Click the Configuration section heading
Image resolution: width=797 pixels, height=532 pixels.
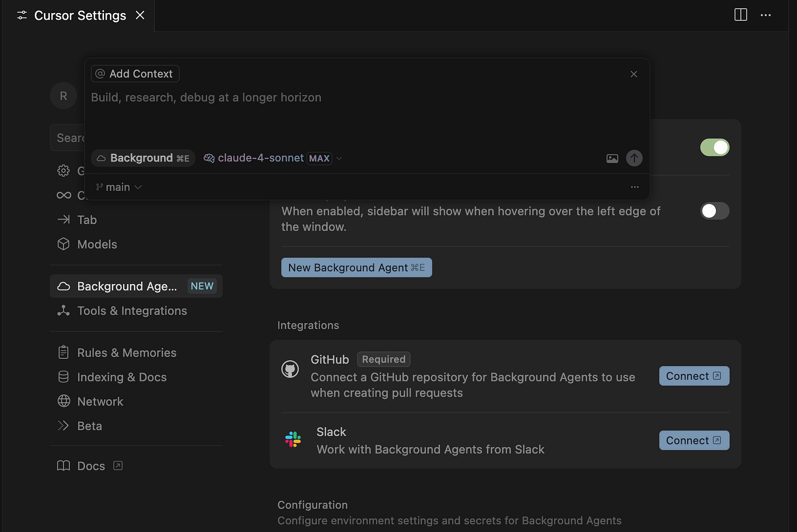click(313, 505)
